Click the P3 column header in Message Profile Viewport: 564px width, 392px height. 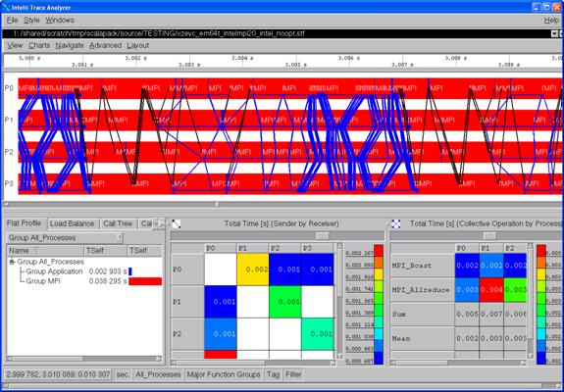coord(317,249)
